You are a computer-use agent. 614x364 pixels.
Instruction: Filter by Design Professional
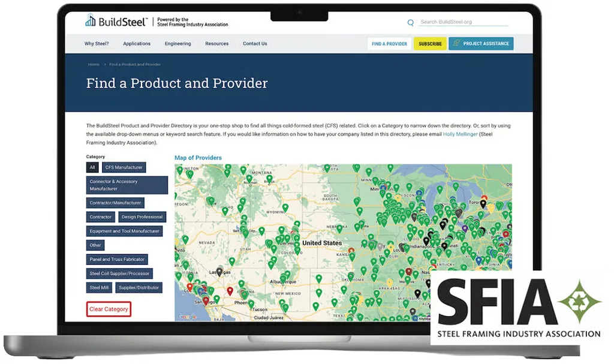pos(142,216)
